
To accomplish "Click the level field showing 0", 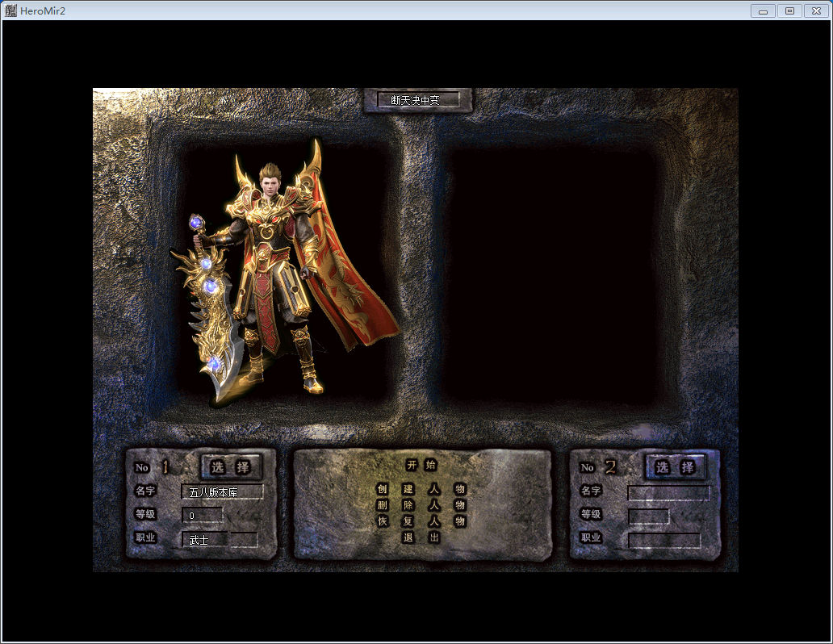I will tap(202, 516).
